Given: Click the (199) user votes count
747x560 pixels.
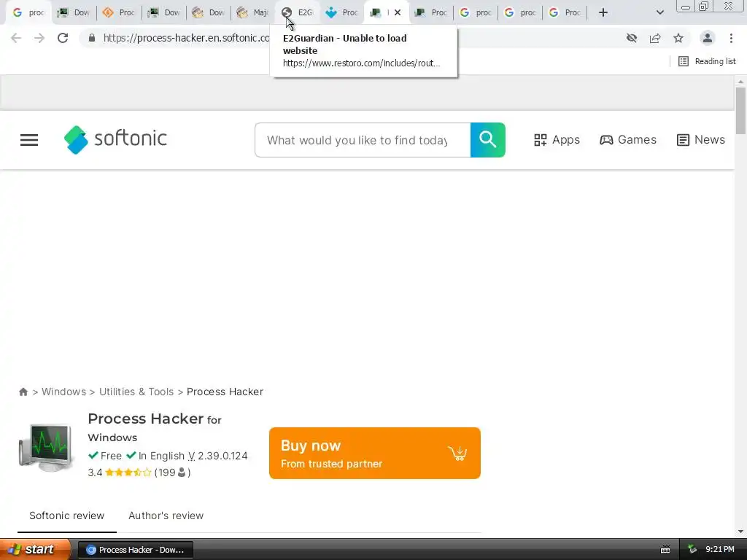Looking at the screenshot, I should click(172, 472).
